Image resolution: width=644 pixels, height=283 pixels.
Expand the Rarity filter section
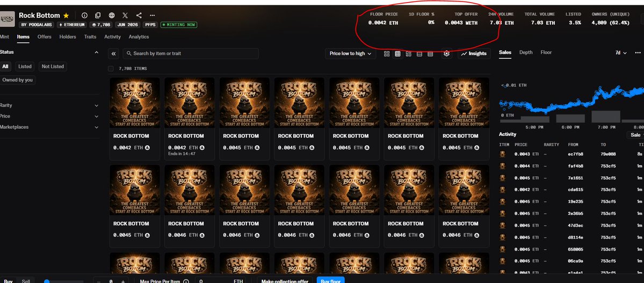tap(97, 106)
